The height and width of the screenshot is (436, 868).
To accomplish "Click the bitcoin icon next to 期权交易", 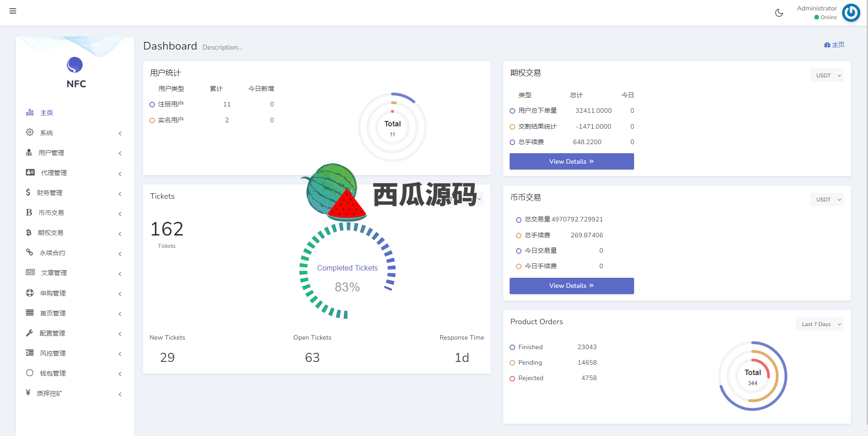I will tap(29, 232).
